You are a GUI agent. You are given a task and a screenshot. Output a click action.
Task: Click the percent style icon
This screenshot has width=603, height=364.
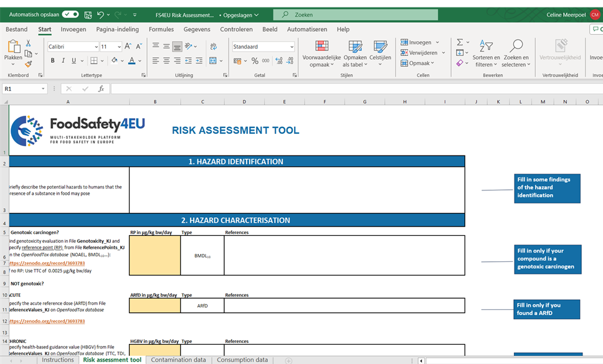coord(255,61)
